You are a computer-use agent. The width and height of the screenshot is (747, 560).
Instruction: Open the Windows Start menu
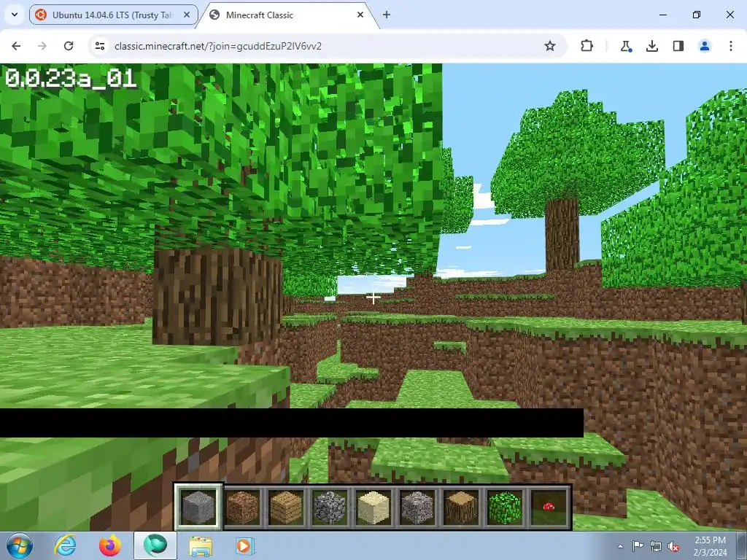[20, 545]
